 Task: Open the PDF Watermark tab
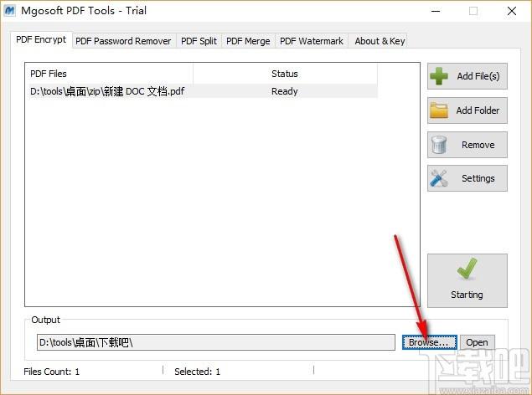point(312,41)
